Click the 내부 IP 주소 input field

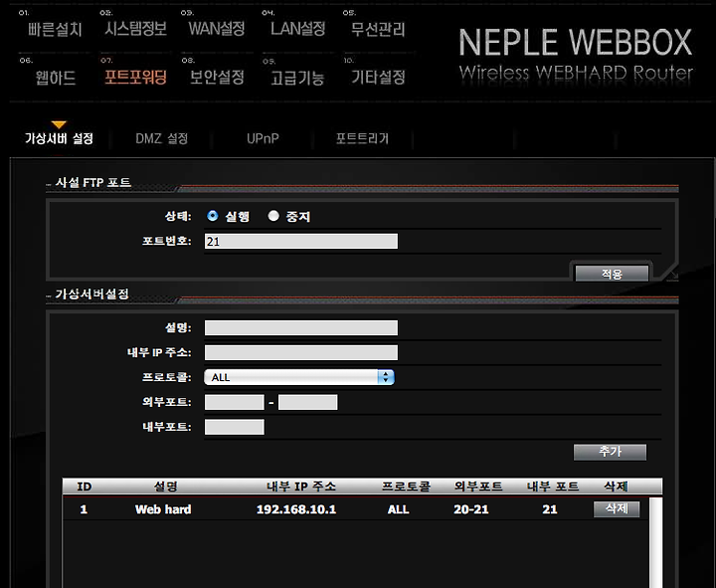[x=301, y=353]
